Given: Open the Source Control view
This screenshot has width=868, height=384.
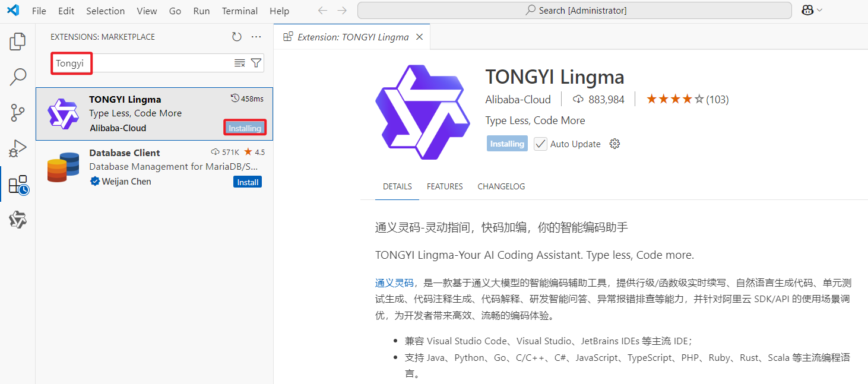Looking at the screenshot, I should tap(18, 112).
